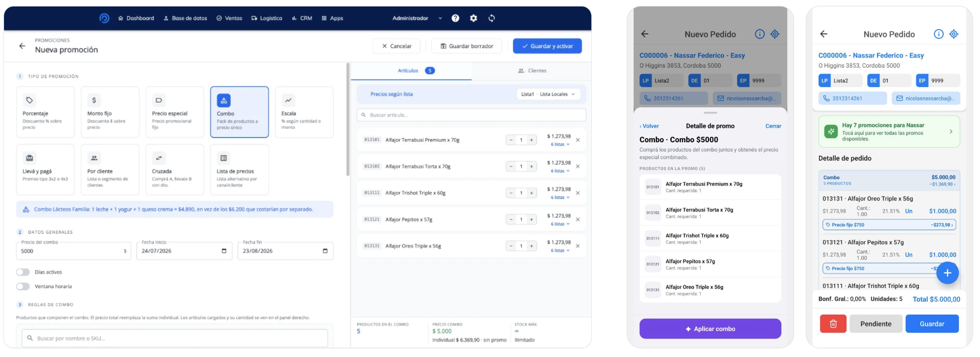The height and width of the screenshot is (357, 980).
Task: Click the app logo in top navigation
Action: (104, 18)
